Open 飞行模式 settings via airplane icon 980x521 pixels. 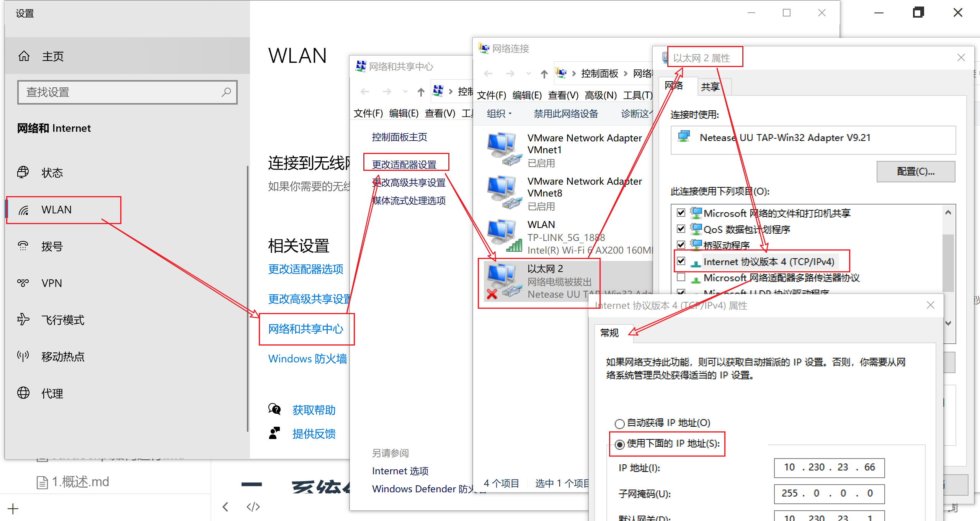23,320
